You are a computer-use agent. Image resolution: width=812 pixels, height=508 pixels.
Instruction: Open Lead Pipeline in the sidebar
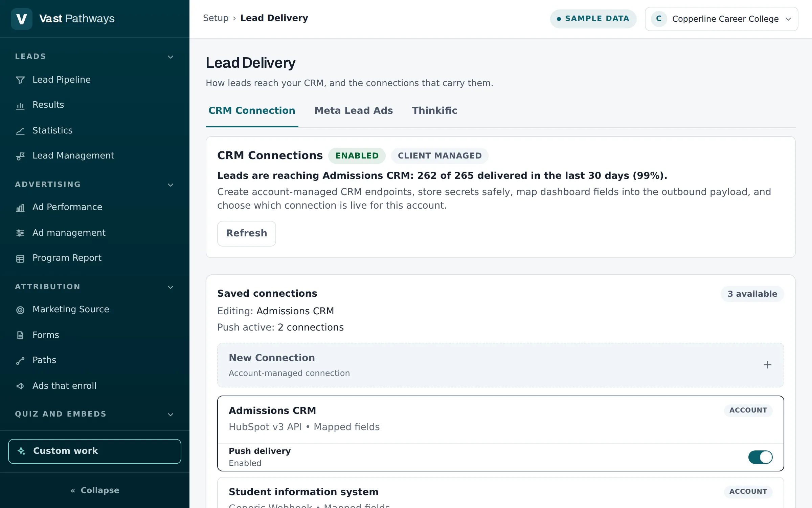pyautogui.click(x=95, y=80)
